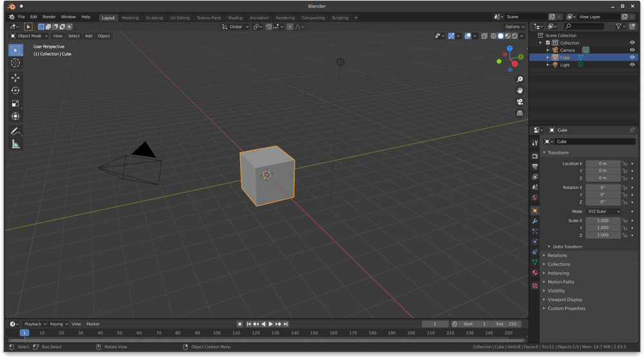Play the animation forward

click(x=270, y=324)
